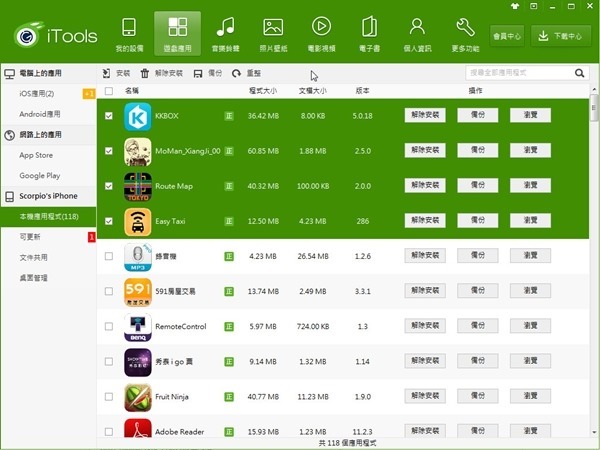Uncheck the KKBOX app checkbox

click(109, 116)
